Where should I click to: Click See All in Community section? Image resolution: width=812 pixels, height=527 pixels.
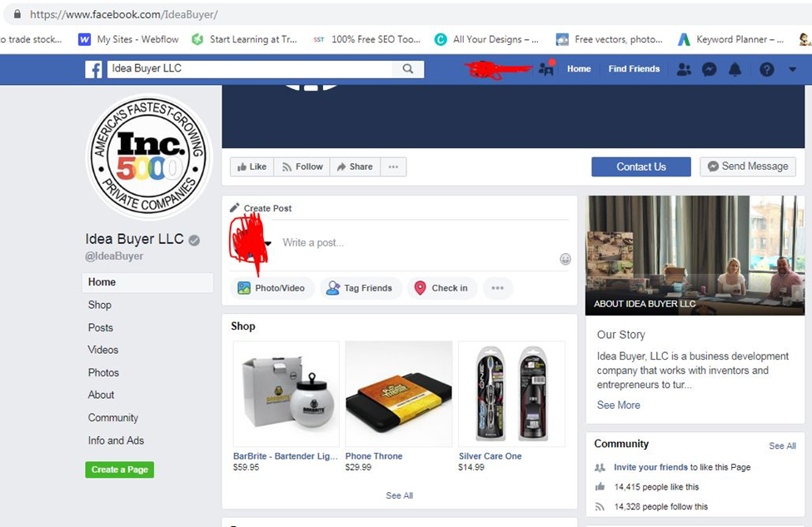783,445
